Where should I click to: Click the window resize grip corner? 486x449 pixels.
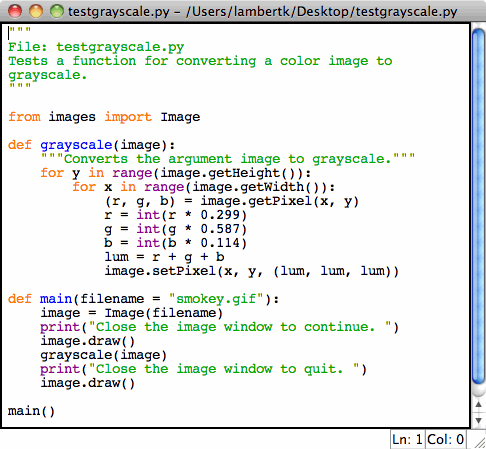click(480, 442)
